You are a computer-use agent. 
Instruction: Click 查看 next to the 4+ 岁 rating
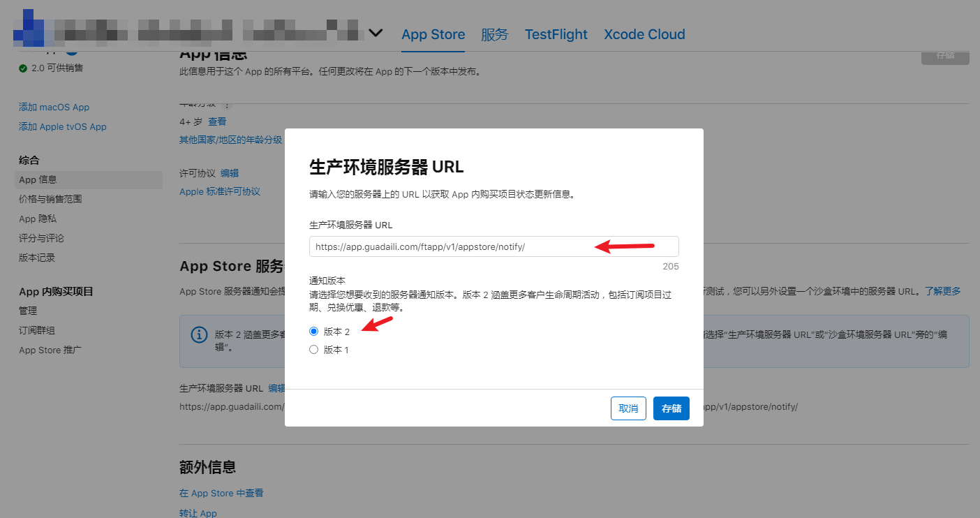pyautogui.click(x=217, y=121)
